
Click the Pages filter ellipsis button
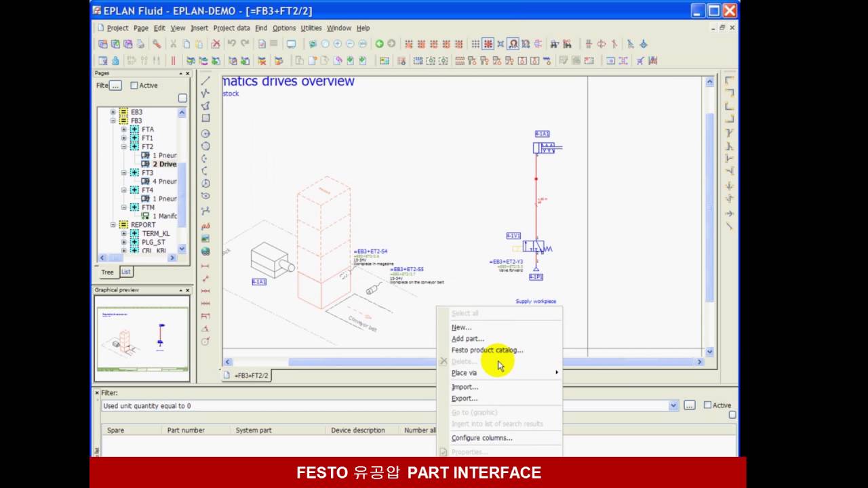(x=116, y=85)
